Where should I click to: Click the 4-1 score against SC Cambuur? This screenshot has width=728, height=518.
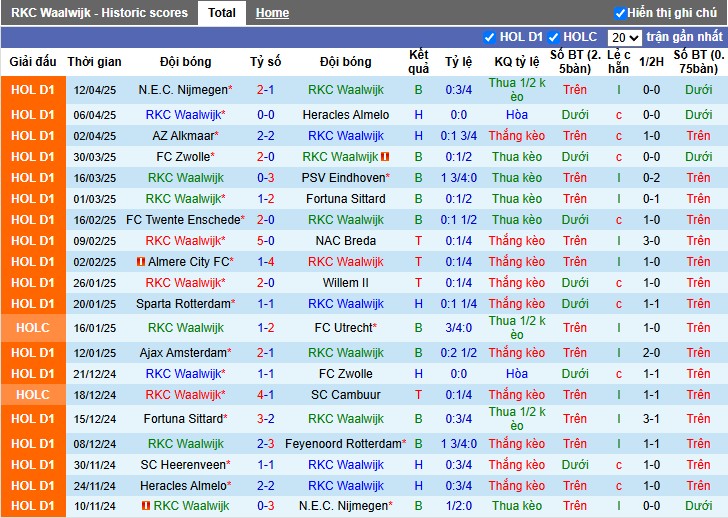[266, 395]
